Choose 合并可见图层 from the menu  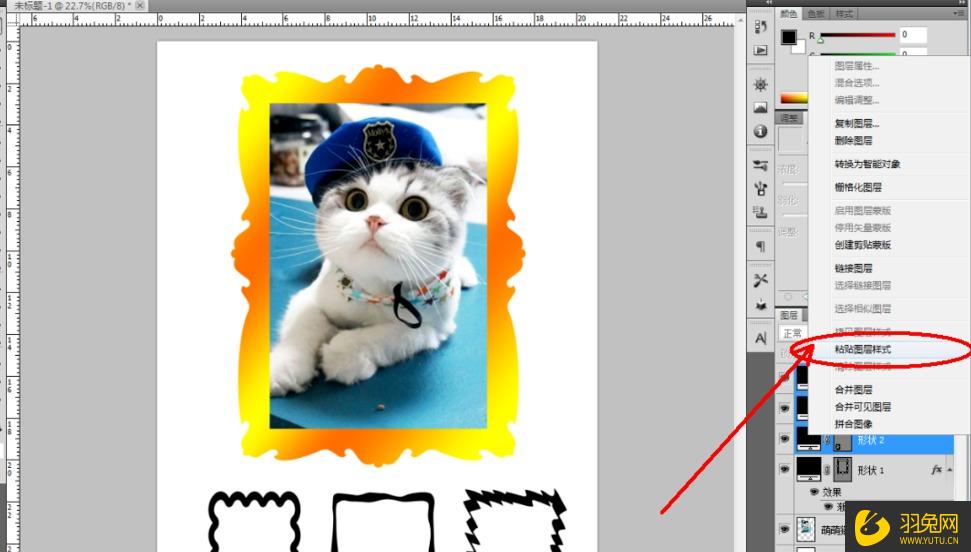click(863, 407)
